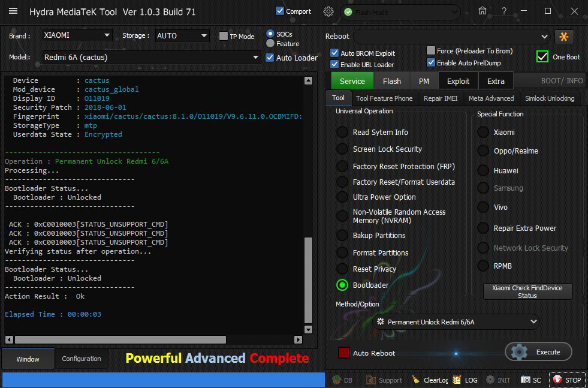The height and width of the screenshot is (388, 588).
Task: Open the LOG icon
Action: pyautogui.click(x=465, y=380)
